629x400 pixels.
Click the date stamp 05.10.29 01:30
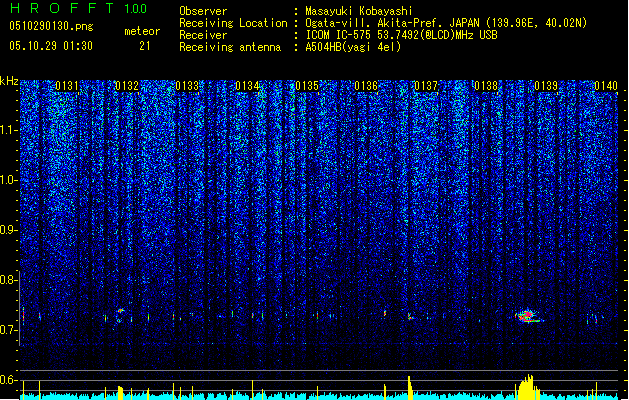click(51, 46)
